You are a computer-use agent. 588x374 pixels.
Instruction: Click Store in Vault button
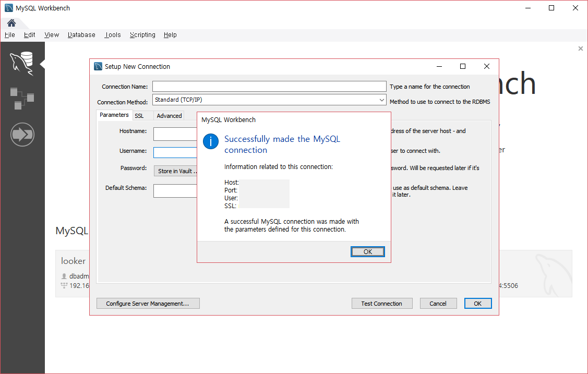tap(175, 171)
